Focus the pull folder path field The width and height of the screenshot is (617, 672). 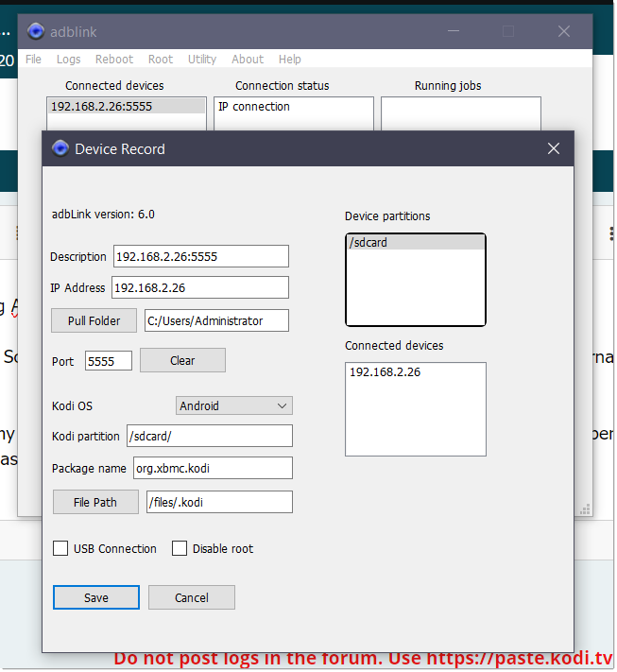pyautogui.click(x=216, y=320)
